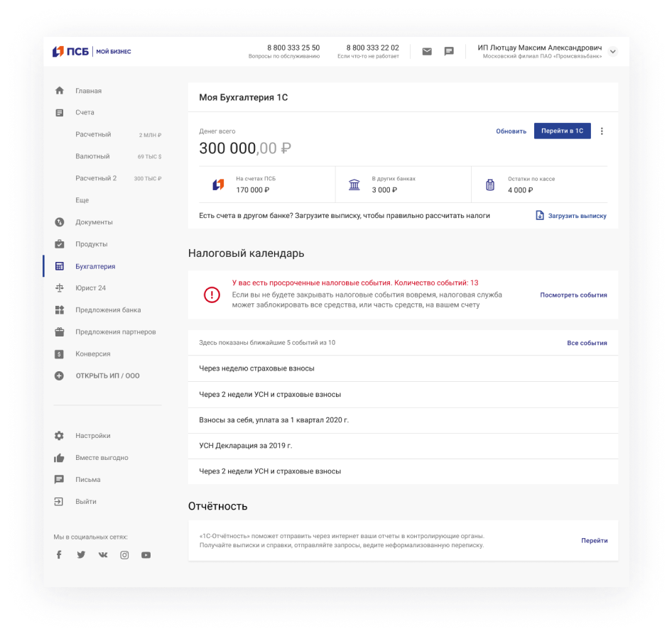Screen dimensions: 672x636
Task: Click the Перейти в 1С button
Action: click(x=563, y=131)
